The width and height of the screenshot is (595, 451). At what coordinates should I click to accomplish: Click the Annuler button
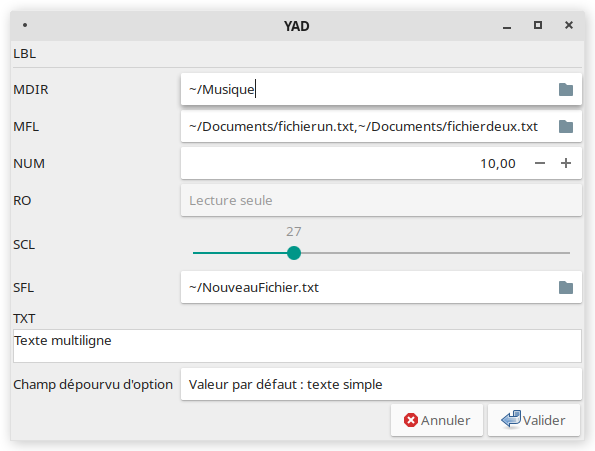437,420
